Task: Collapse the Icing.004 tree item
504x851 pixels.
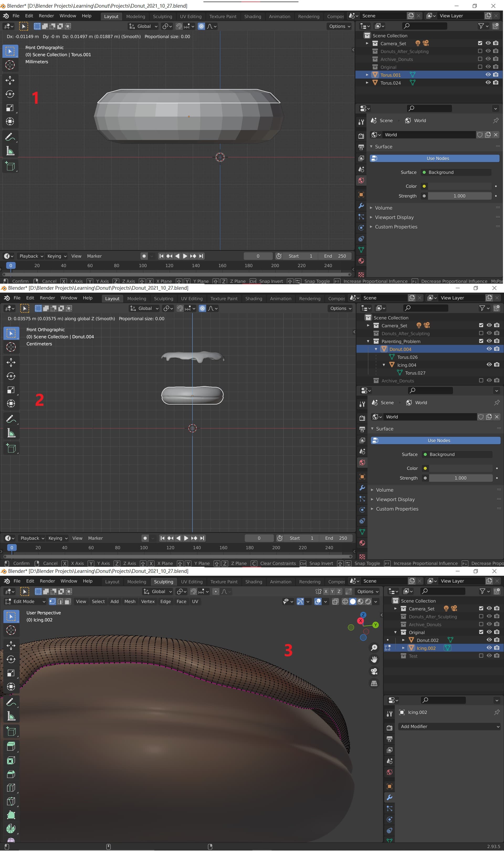Action: tap(384, 365)
